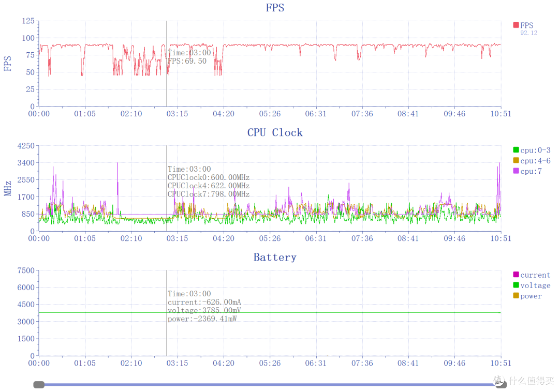Toggle the FPS series in the legend
Viewport: 559px width, 392px height.
pyautogui.click(x=523, y=25)
